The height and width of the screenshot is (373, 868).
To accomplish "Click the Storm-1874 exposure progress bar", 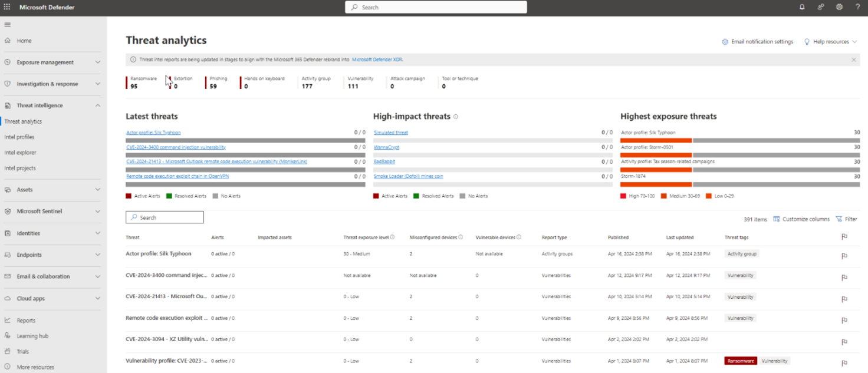I will (x=740, y=184).
